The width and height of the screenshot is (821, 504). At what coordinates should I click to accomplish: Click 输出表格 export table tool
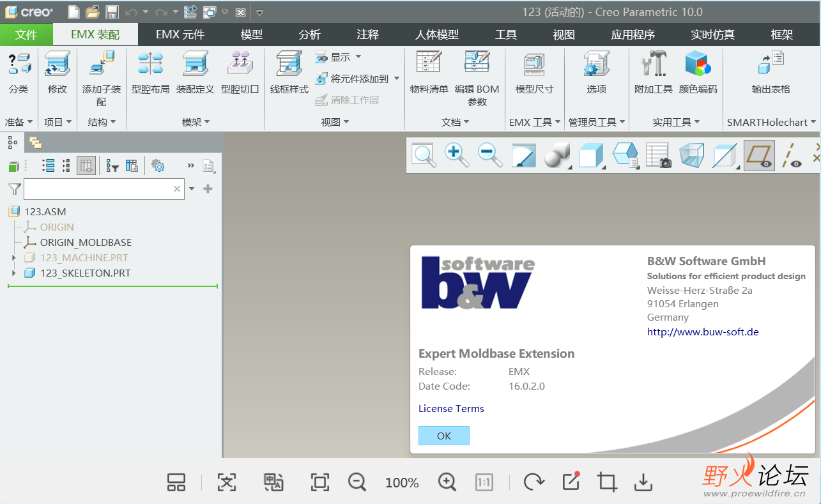[771, 73]
